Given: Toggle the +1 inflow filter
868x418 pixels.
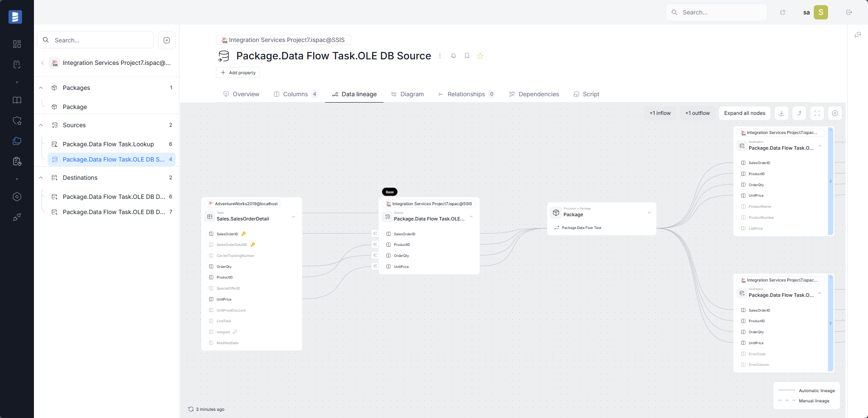Looking at the screenshot, I should (x=660, y=113).
